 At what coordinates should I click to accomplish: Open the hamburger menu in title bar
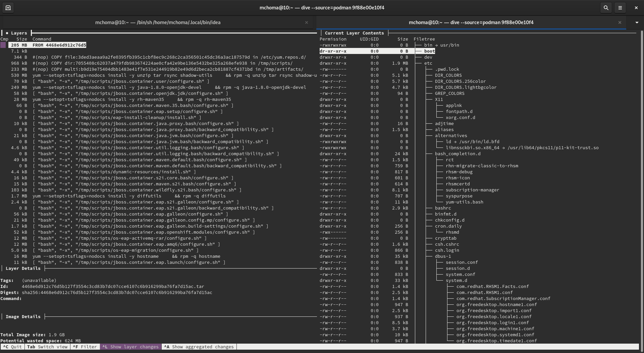pyautogui.click(x=620, y=8)
